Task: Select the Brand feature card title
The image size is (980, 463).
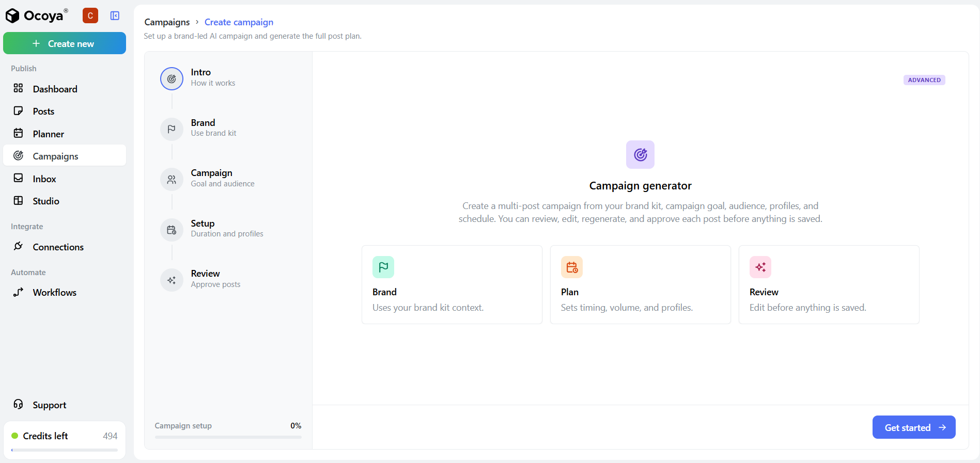Action: click(384, 292)
